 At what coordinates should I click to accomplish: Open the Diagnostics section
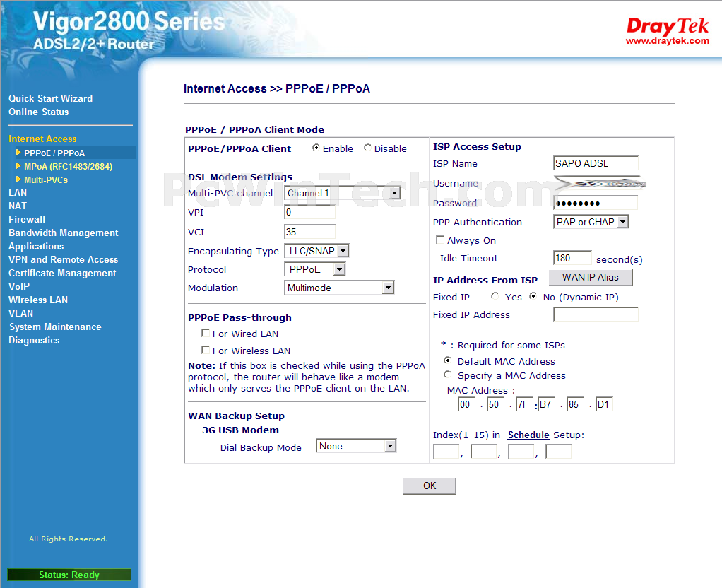(x=34, y=340)
